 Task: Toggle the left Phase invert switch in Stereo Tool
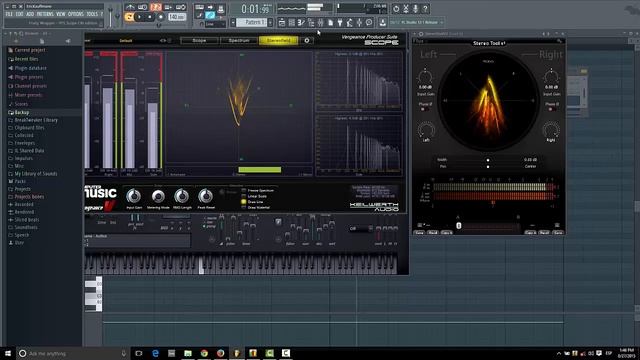[x=424, y=109]
